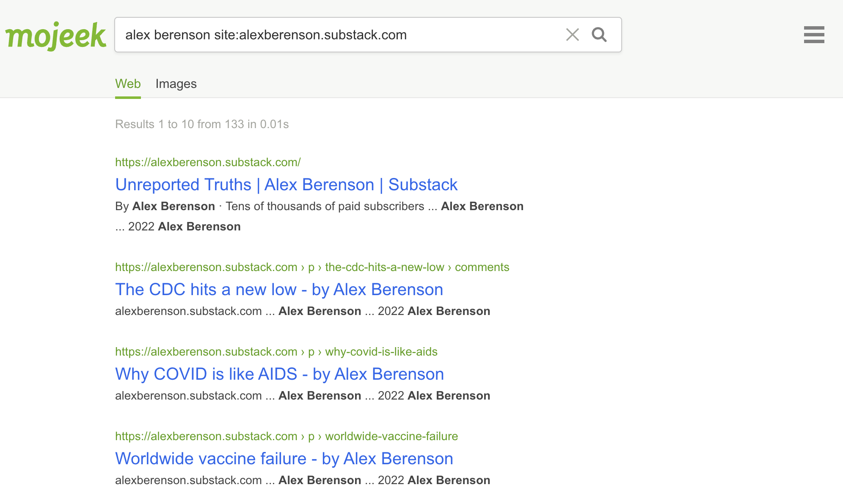This screenshot has height=504, width=843.
Task: Click the first result's description snippet
Action: (319, 216)
